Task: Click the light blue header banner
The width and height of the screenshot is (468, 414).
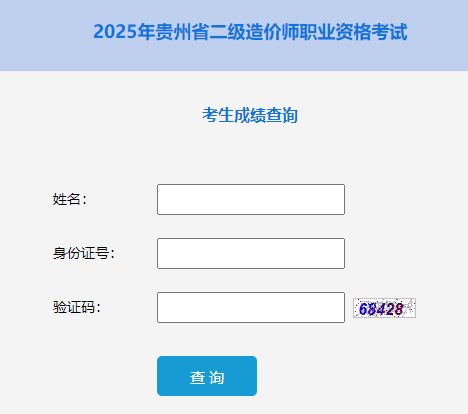Action: pyautogui.click(x=234, y=35)
